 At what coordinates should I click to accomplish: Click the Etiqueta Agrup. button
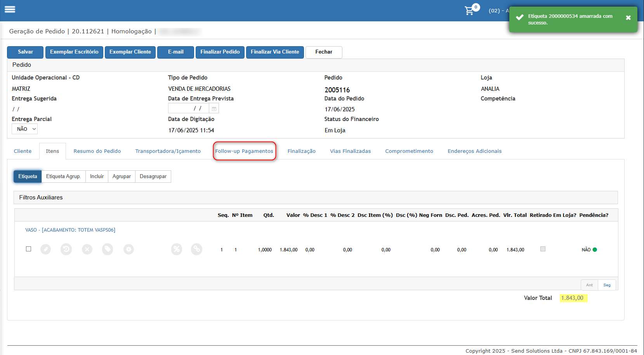63,176
